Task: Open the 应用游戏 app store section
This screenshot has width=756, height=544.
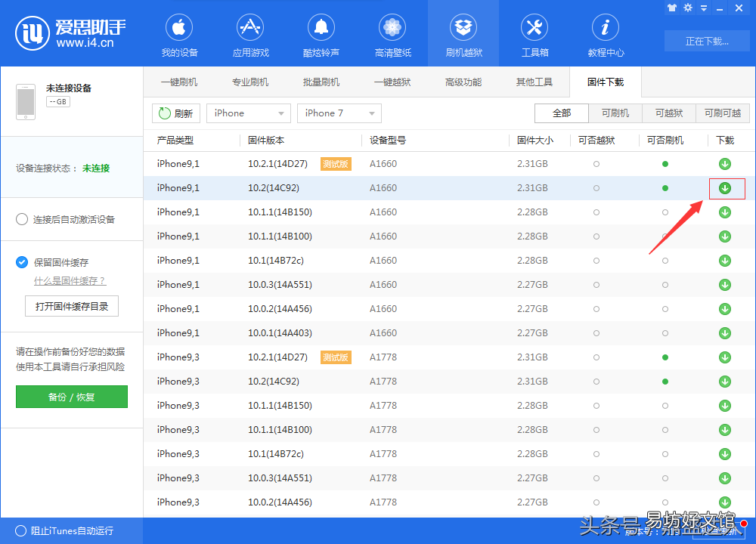Action: click(250, 36)
